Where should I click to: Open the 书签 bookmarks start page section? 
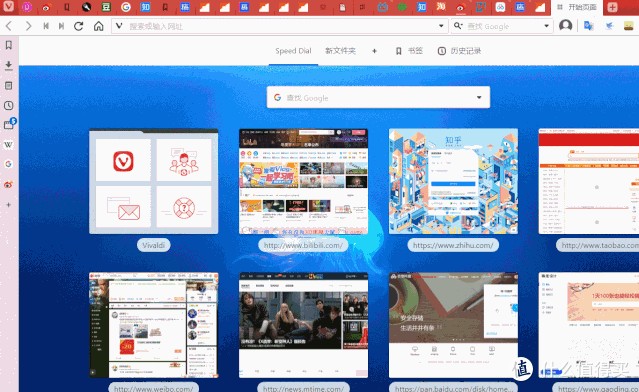pos(409,51)
